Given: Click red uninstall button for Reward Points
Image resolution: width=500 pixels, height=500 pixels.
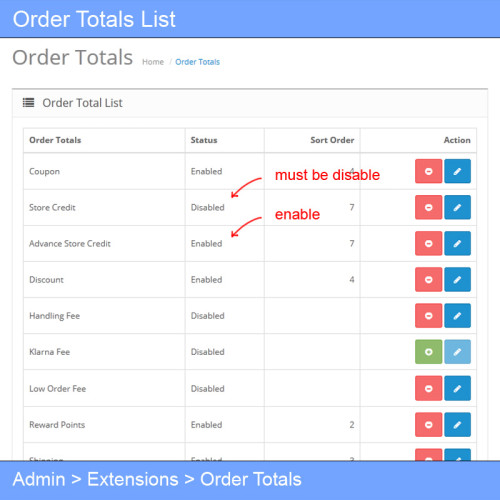Looking at the screenshot, I should point(428,425).
